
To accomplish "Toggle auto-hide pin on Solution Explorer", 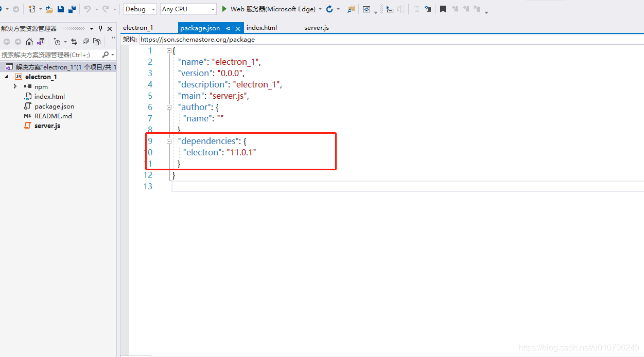I will tap(100, 29).
